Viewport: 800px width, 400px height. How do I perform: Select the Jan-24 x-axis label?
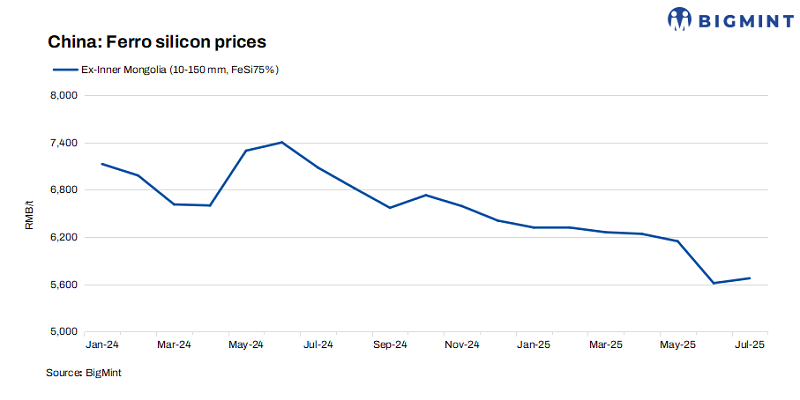click(x=102, y=344)
